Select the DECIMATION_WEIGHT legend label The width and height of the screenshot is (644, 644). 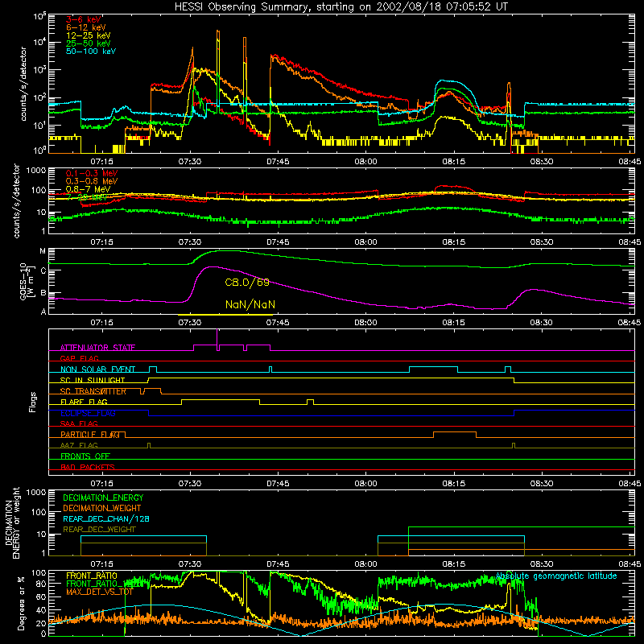pos(102,509)
